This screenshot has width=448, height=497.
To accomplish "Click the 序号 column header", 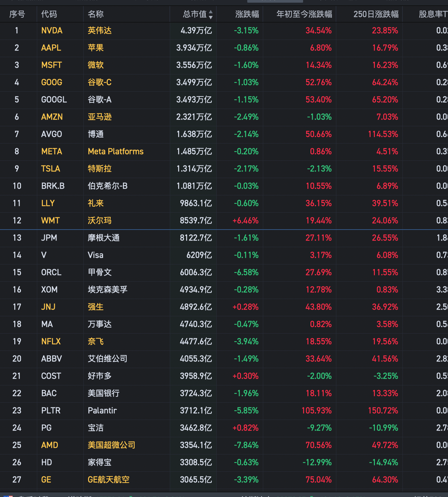I will [x=17, y=14].
